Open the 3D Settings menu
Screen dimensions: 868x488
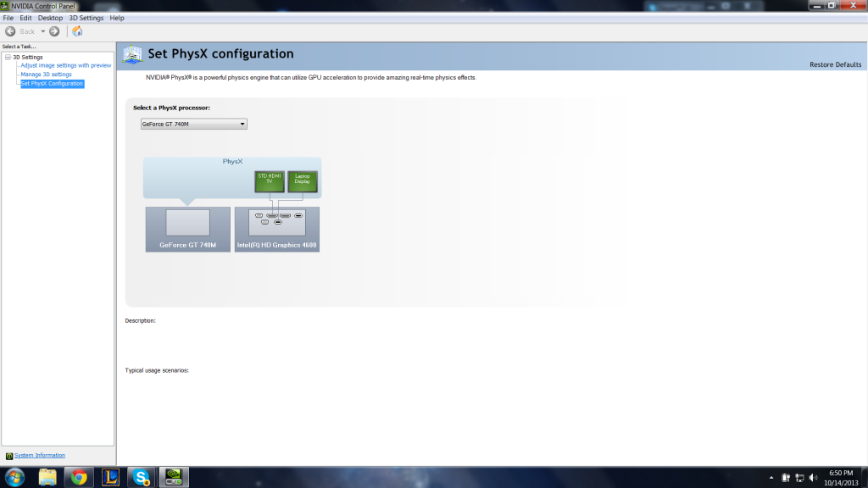[86, 18]
